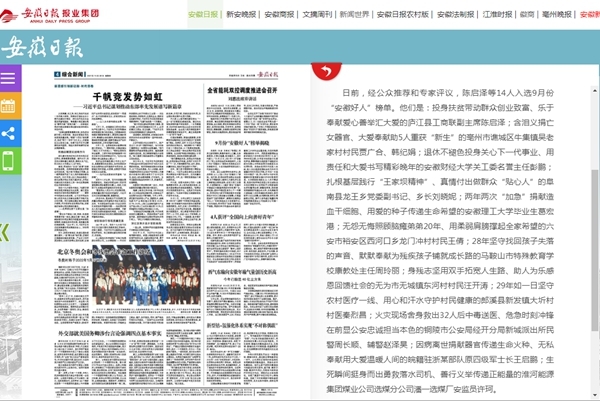
Task: Go to the 安徽法制报 tab
Action: (459, 16)
